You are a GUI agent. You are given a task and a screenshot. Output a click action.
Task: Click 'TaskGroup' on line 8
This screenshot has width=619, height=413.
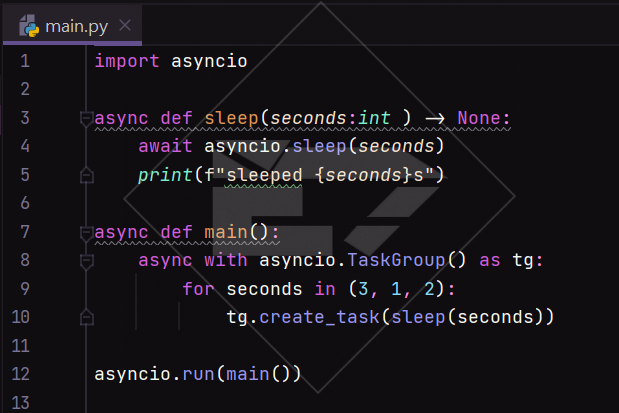[396, 260]
